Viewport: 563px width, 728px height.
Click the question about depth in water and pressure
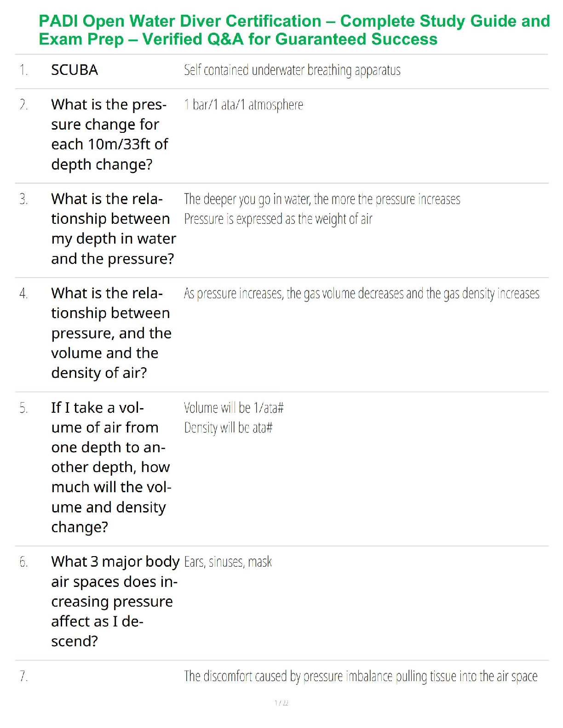113,228
